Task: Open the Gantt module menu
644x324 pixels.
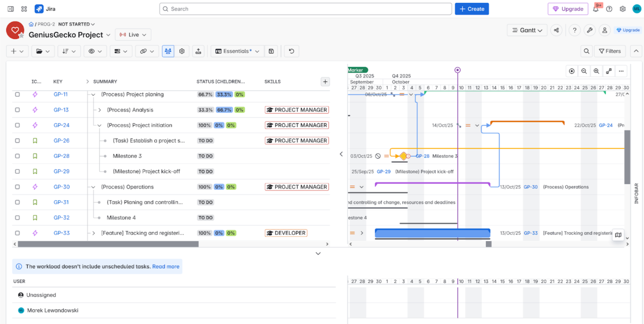Action: pos(527,30)
